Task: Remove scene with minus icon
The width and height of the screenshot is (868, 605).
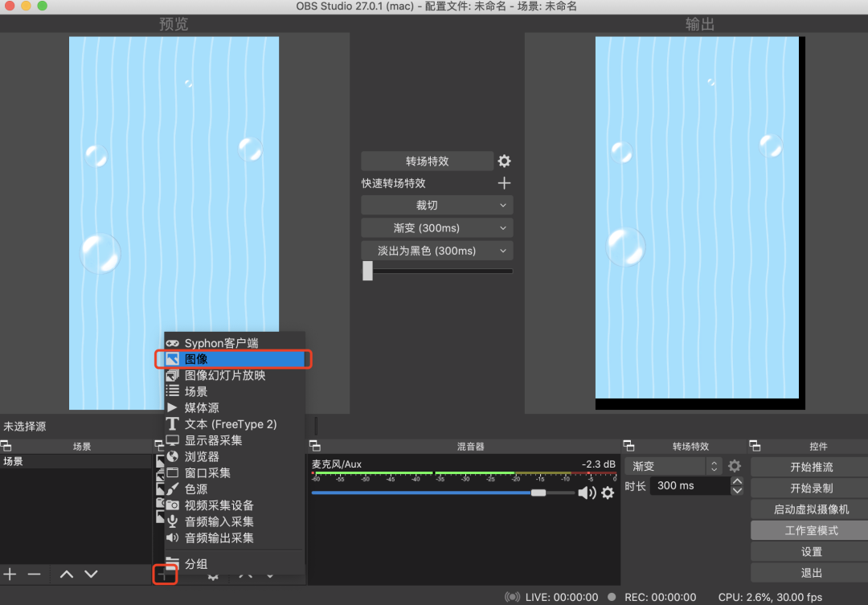Action: coord(35,574)
